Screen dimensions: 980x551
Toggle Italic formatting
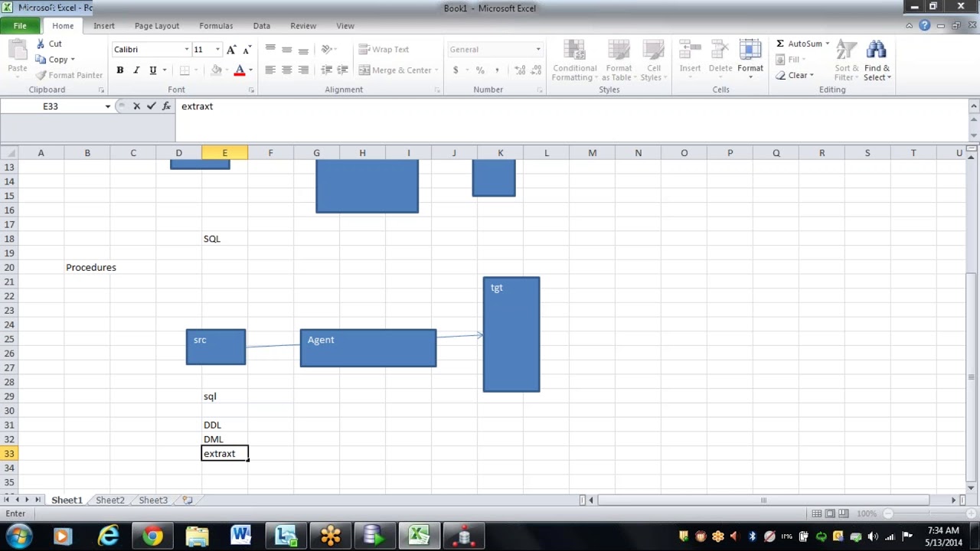[x=136, y=70]
